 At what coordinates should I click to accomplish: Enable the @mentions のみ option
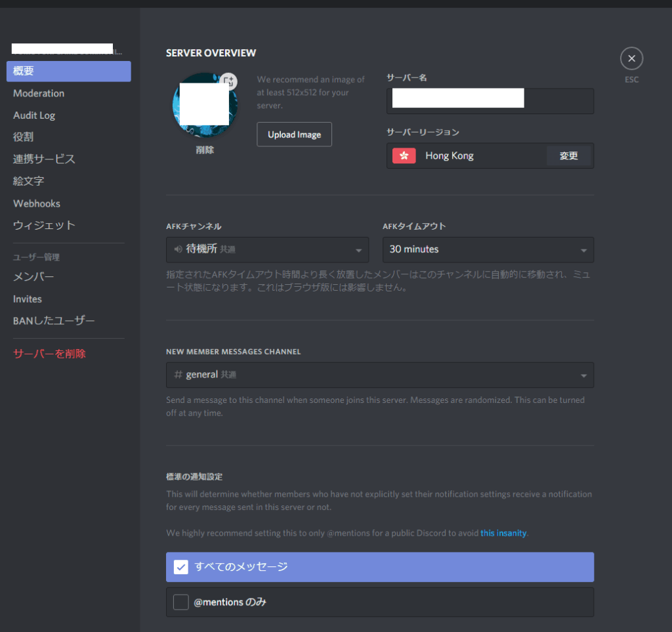pyautogui.click(x=181, y=602)
